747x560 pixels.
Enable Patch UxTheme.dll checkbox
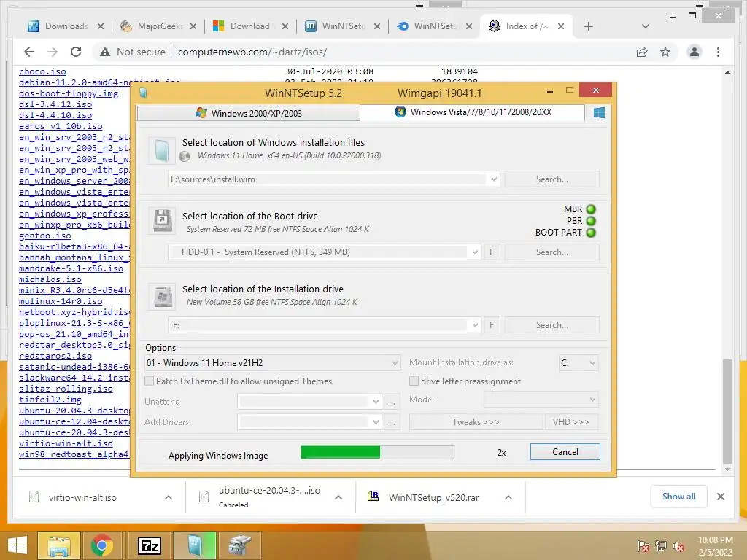[x=149, y=381]
